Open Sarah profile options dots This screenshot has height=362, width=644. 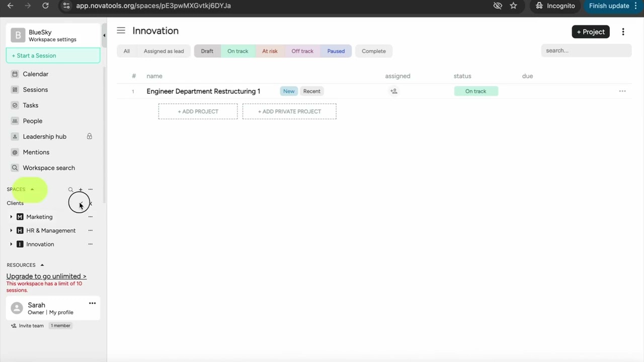pyautogui.click(x=92, y=303)
